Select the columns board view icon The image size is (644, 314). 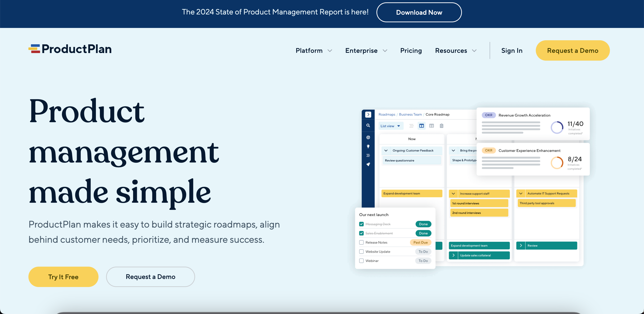coord(421,126)
